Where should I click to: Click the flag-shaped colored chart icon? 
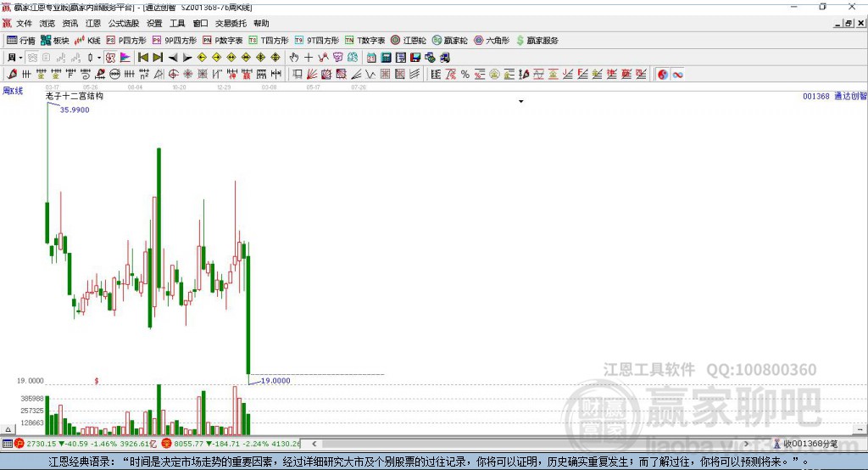pyautogui.click(x=125, y=58)
